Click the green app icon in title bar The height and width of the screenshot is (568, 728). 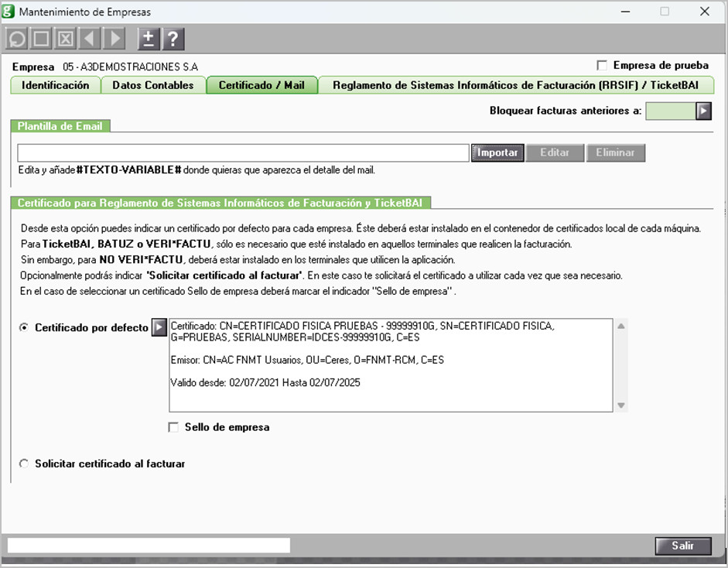(x=9, y=11)
